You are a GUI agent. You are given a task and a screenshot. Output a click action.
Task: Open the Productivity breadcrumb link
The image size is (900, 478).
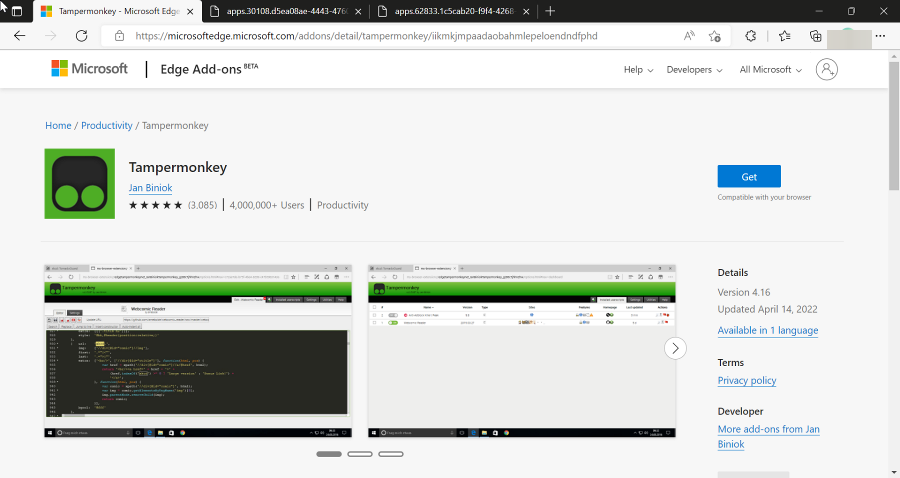pyautogui.click(x=107, y=125)
